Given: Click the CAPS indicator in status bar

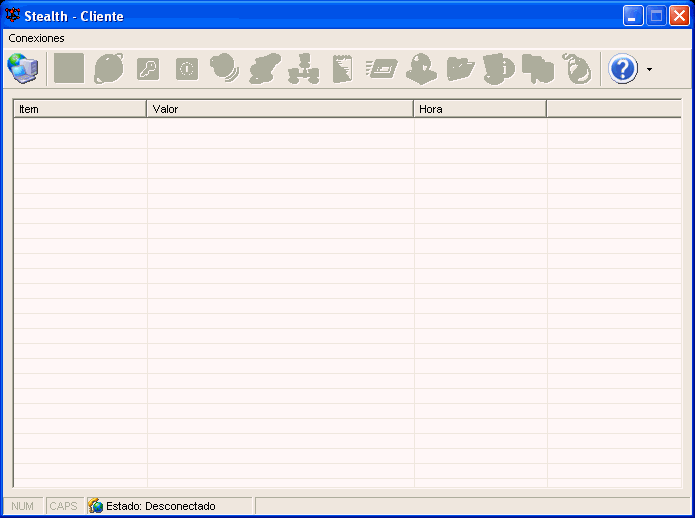Looking at the screenshot, I should [x=63, y=506].
